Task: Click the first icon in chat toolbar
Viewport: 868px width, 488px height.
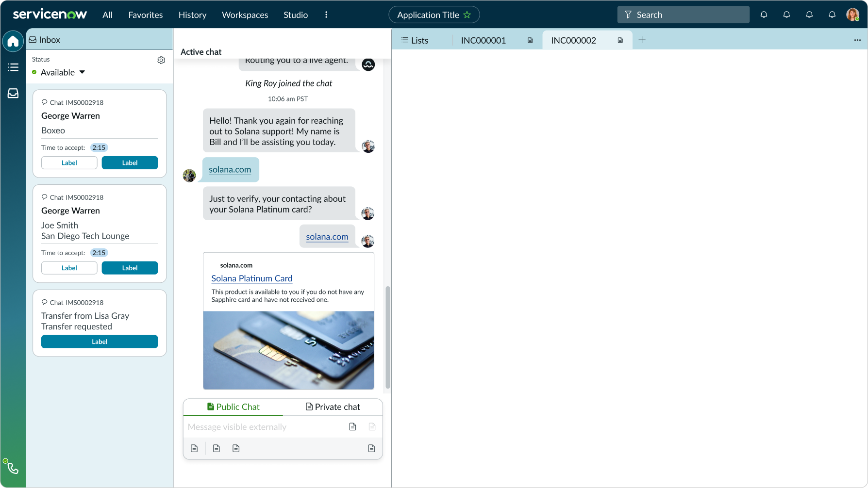Action: 194,449
